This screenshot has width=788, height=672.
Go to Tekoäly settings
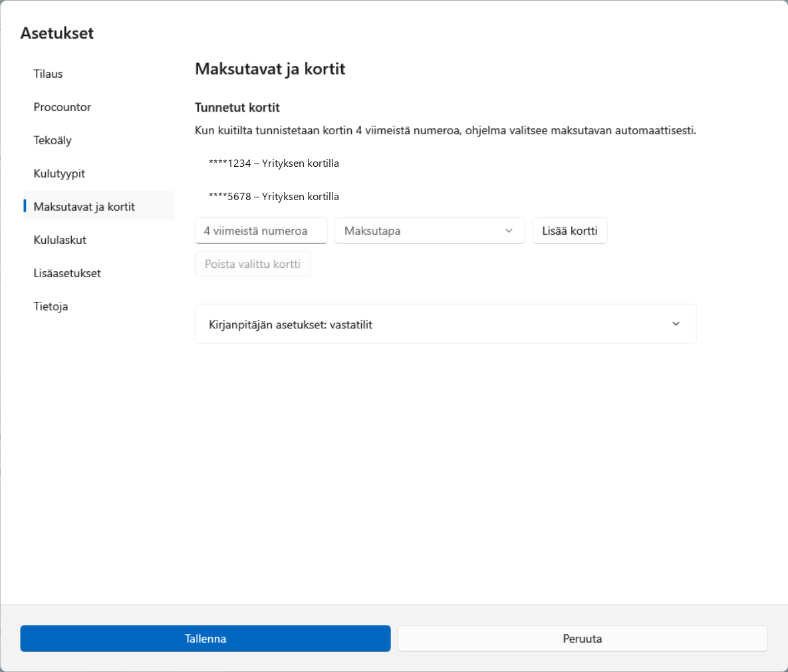[99, 140]
